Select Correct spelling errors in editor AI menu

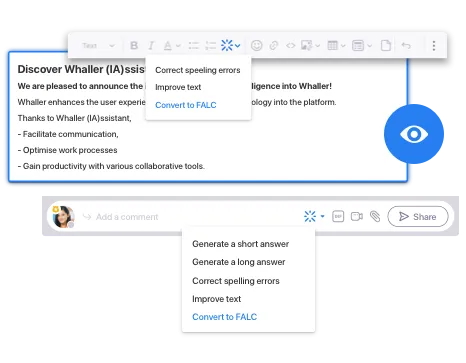tap(198, 70)
